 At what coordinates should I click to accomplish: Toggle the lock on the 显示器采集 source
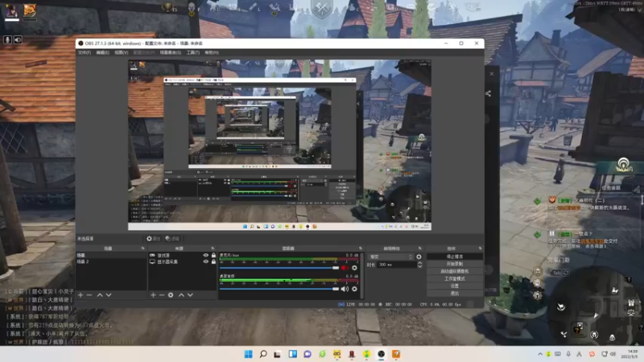coord(213,261)
